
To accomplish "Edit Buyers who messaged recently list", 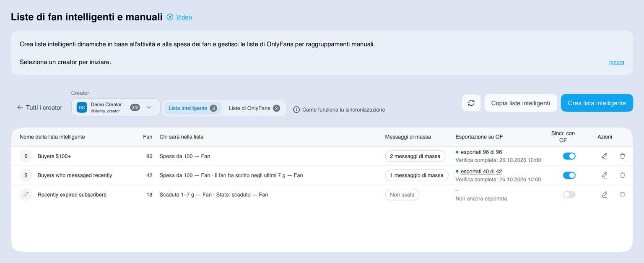I will coord(605,175).
